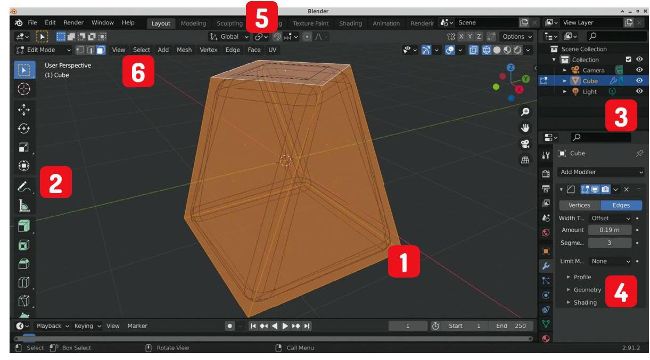Toggle X-ray display mode
The image size is (650, 360).
473,50
